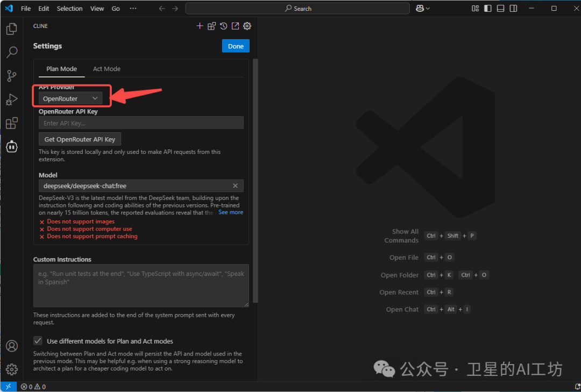Click Get OpenRouter API Key button

(80, 139)
